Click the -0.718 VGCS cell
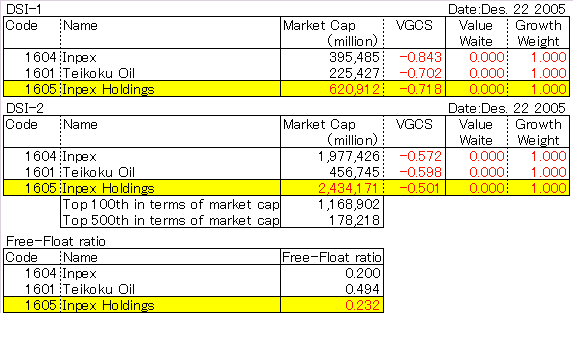Screen dimensions: 576x364 415,89
